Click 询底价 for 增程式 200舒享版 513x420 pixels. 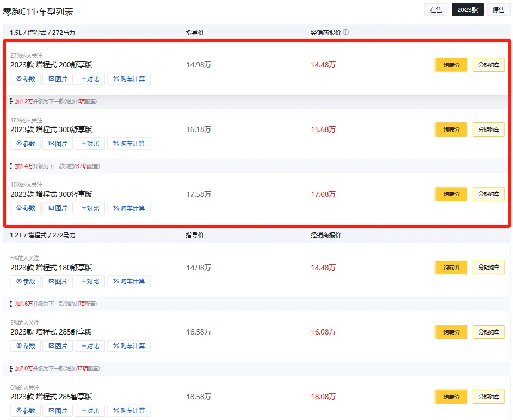tap(451, 65)
